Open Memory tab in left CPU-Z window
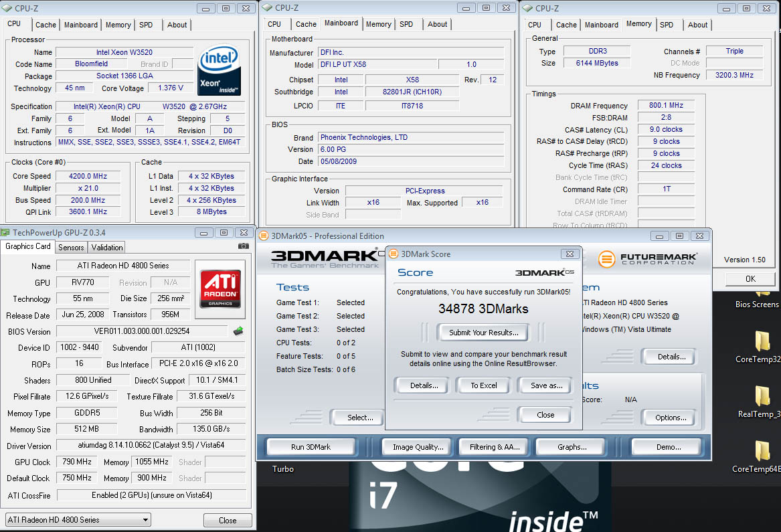The height and width of the screenshot is (532, 781). tap(118, 25)
